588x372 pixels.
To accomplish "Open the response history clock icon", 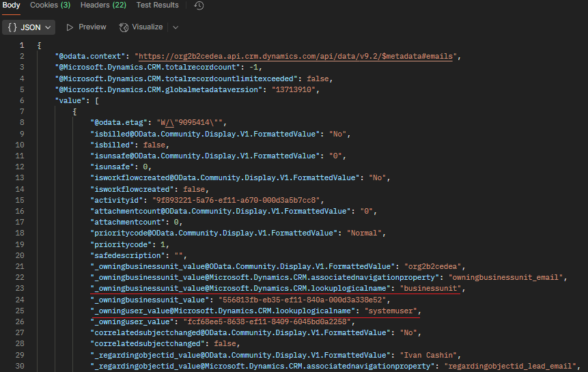I will pyautogui.click(x=199, y=5).
